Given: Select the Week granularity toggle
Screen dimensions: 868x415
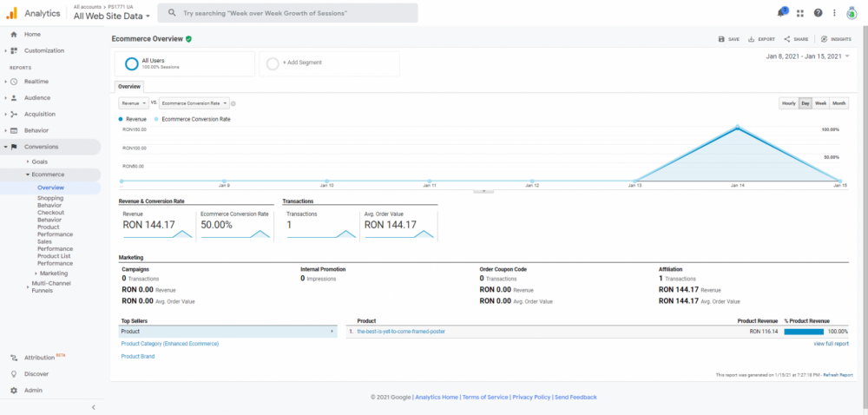Looking at the screenshot, I should 821,103.
